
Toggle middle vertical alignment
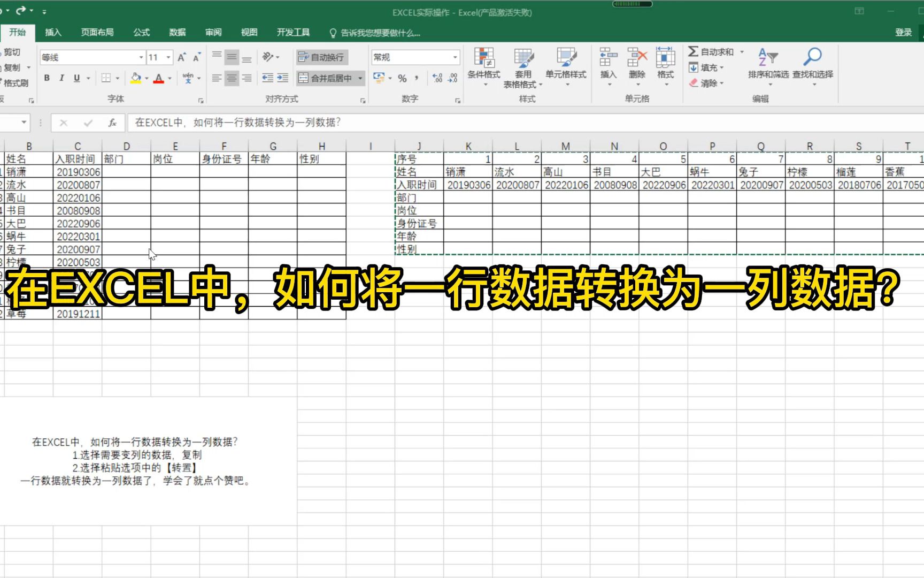[232, 57]
